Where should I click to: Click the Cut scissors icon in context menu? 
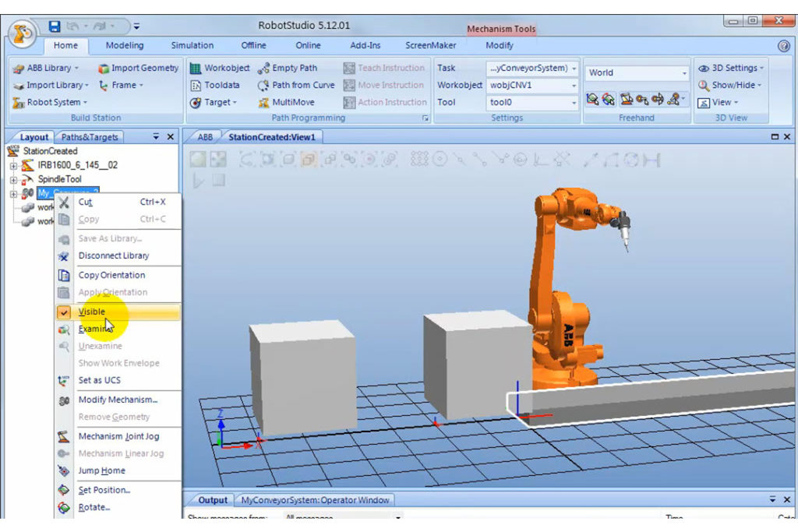point(64,203)
